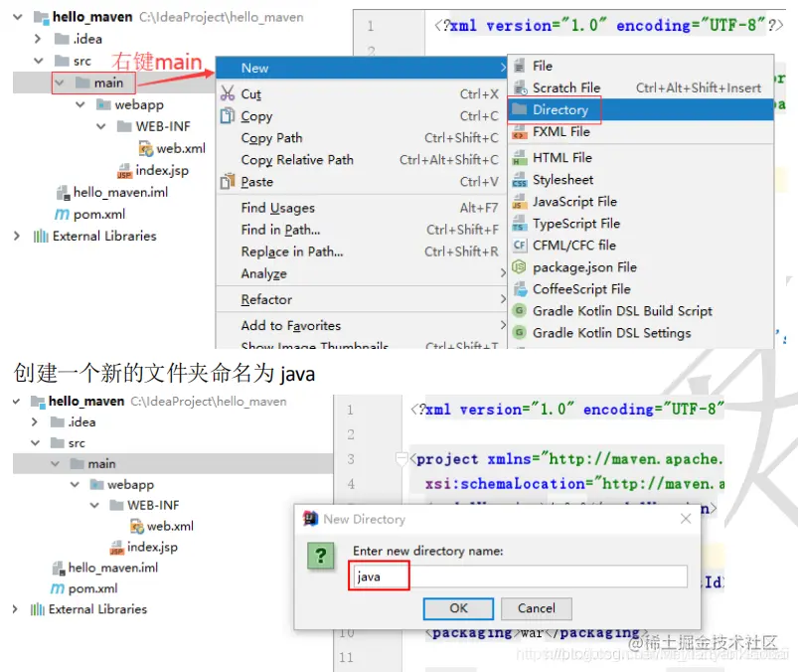Collapse the WEB-INF folder in upper tree

point(100,126)
